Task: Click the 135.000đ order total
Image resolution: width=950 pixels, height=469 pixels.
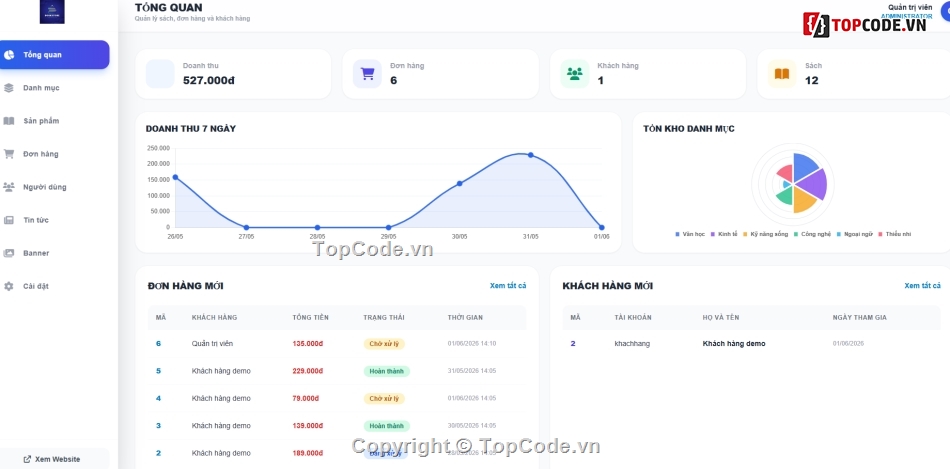Action: coord(308,344)
